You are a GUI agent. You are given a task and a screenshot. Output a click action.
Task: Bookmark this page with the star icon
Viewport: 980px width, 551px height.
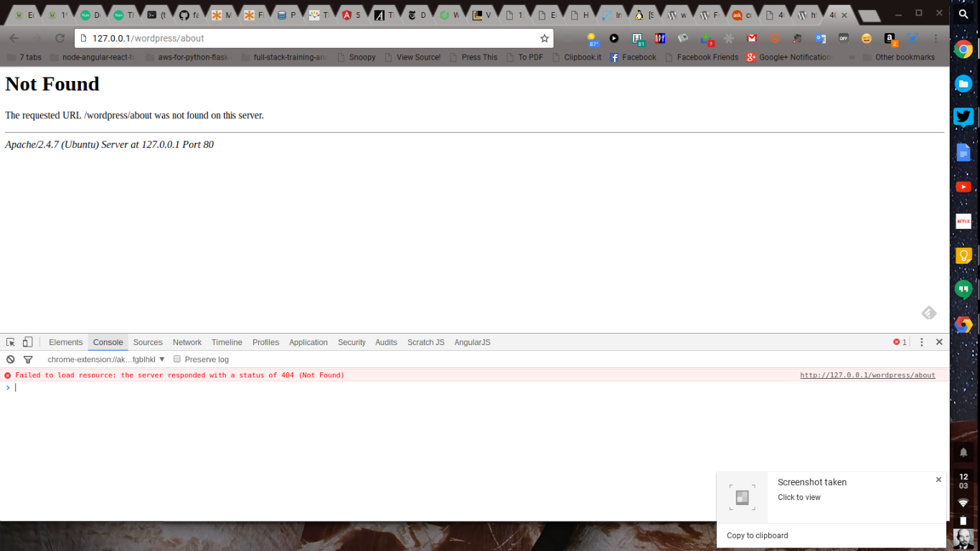tap(545, 38)
